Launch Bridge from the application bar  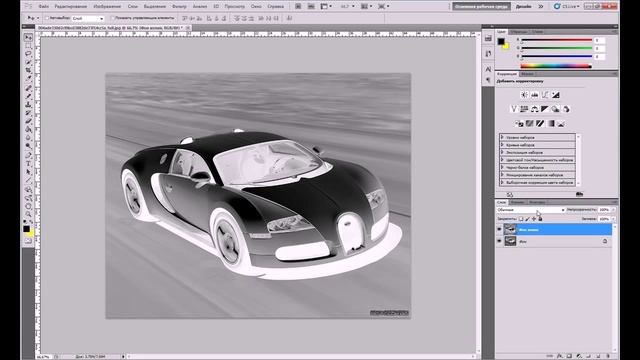coord(298,7)
